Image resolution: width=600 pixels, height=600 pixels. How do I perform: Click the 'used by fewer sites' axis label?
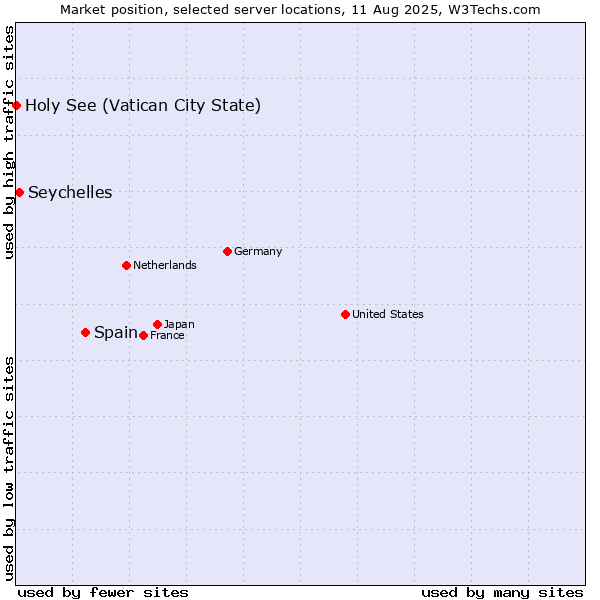click(103, 593)
